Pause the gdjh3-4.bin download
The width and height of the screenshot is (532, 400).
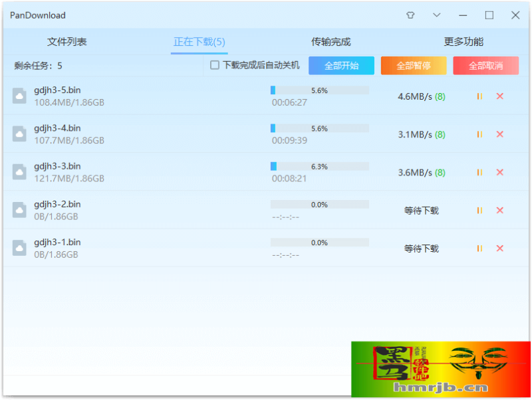(x=479, y=134)
